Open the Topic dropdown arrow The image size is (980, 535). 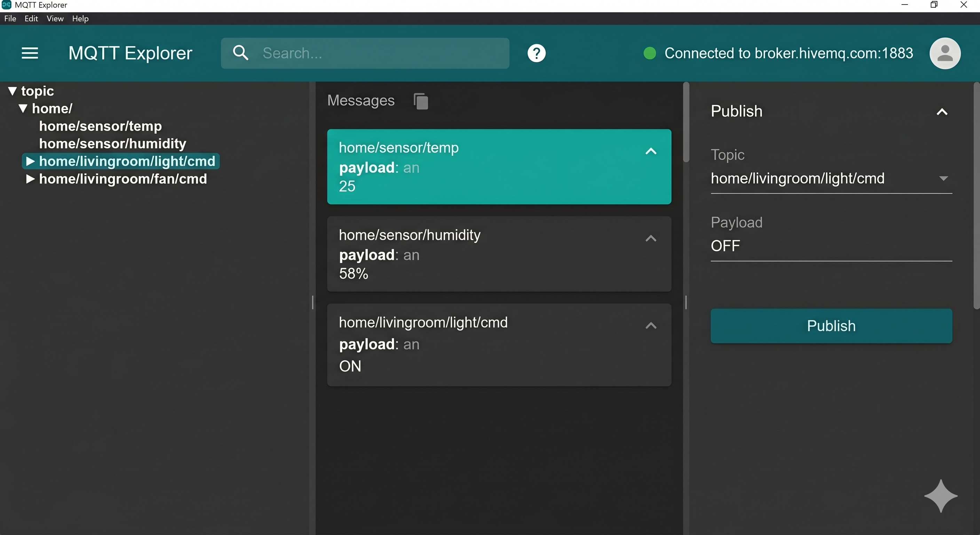(943, 178)
